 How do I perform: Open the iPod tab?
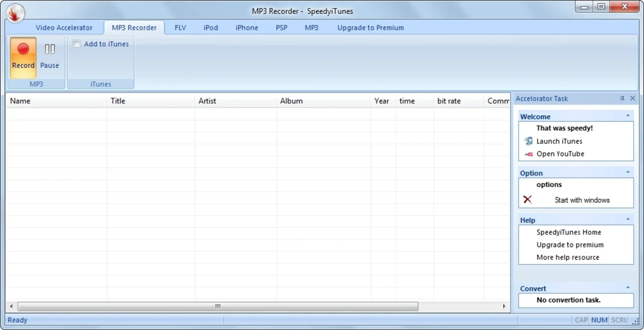(211, 28)
